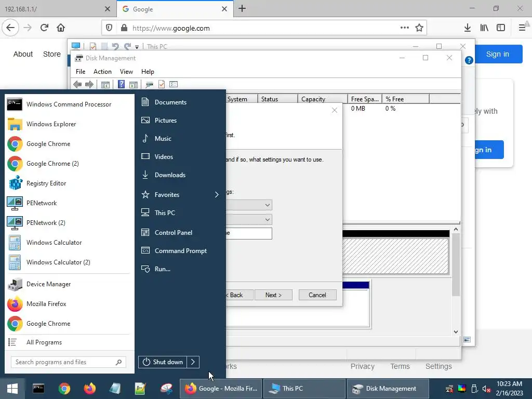The height and width of the screenshot is (399, 532).
Task: Open Firefox pinned on the taskbar
Action: tap(89, 389)
